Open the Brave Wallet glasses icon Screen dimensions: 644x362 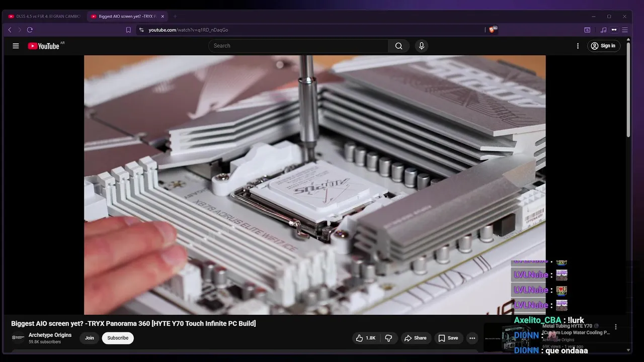(614, 30)
